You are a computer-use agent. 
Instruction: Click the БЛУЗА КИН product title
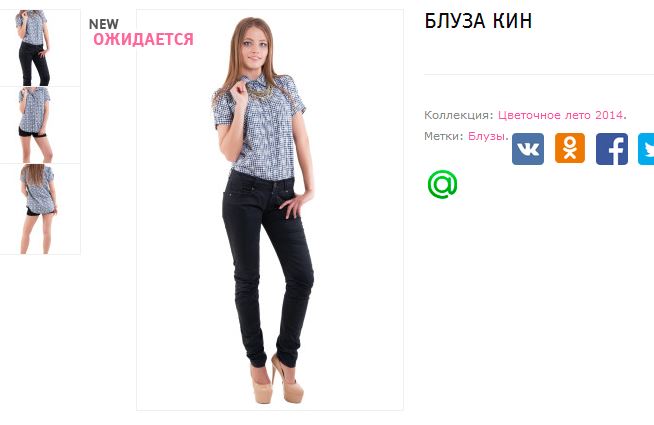pos(478,21)
